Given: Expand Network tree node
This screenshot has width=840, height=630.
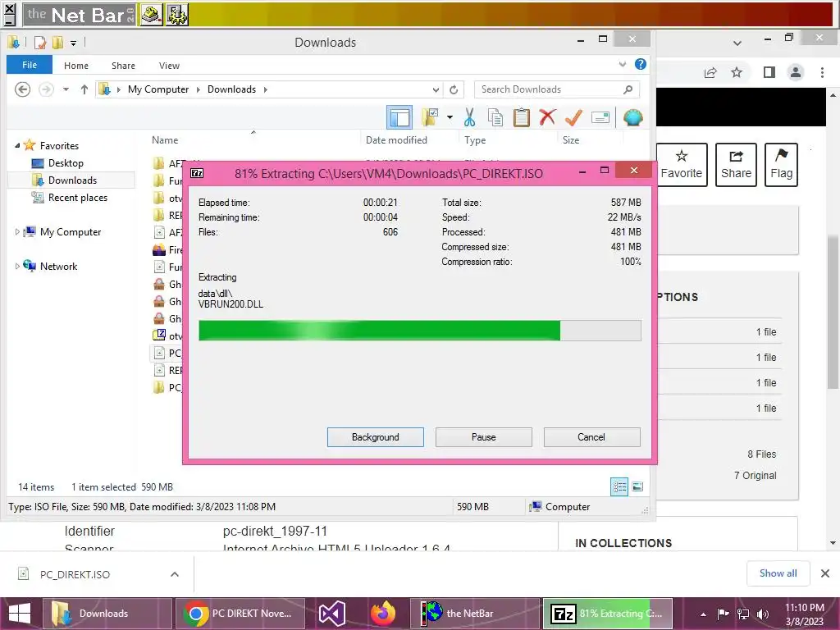Looking at the screenshot, I should pyautogui.click(x=17, y=267).
